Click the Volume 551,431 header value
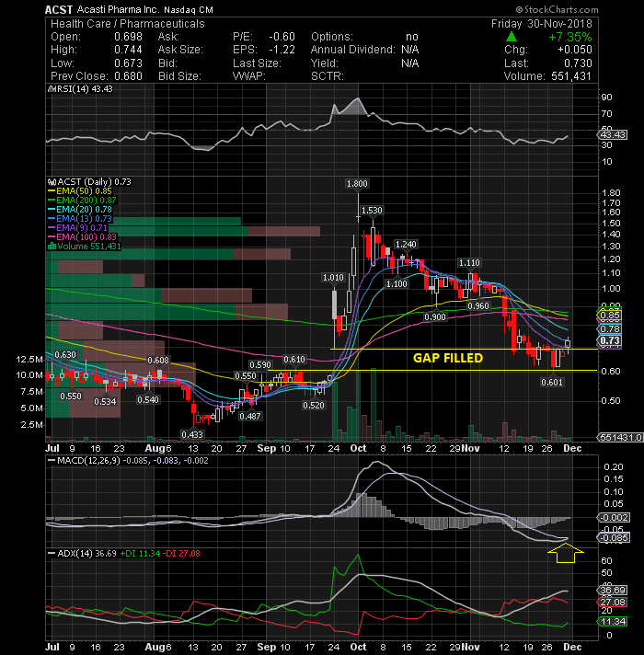Viewport: 644px width, 655px height. click(571, 76)
